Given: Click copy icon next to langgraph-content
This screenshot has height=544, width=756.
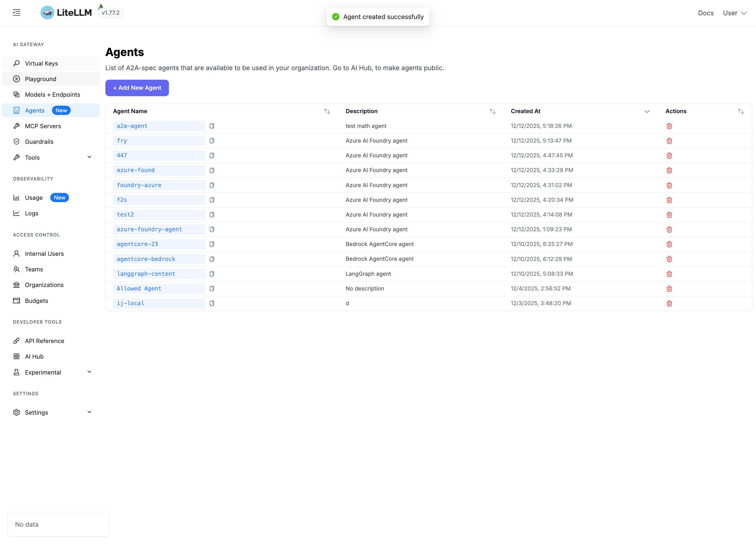Looking at the screenshot, I should 212,274.
